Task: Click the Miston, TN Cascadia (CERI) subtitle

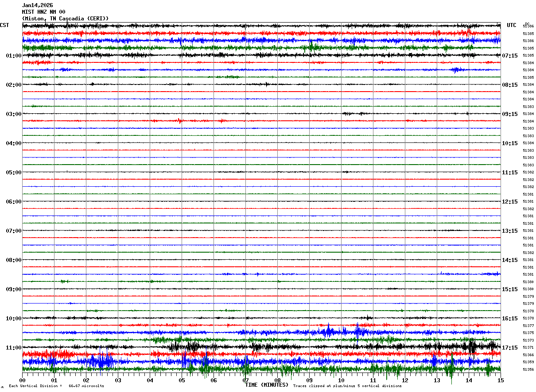Action: pos(65,19)
